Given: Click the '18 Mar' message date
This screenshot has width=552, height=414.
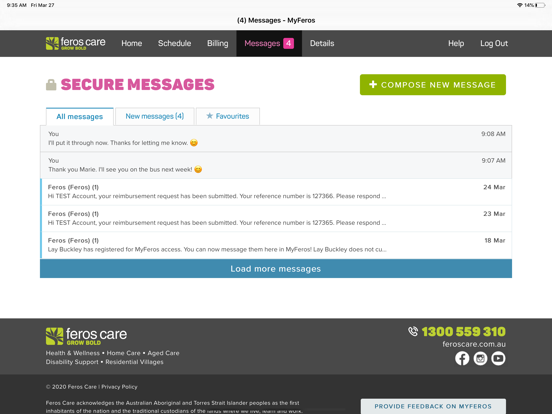Looking at the screenshot, I should point(495,240).
